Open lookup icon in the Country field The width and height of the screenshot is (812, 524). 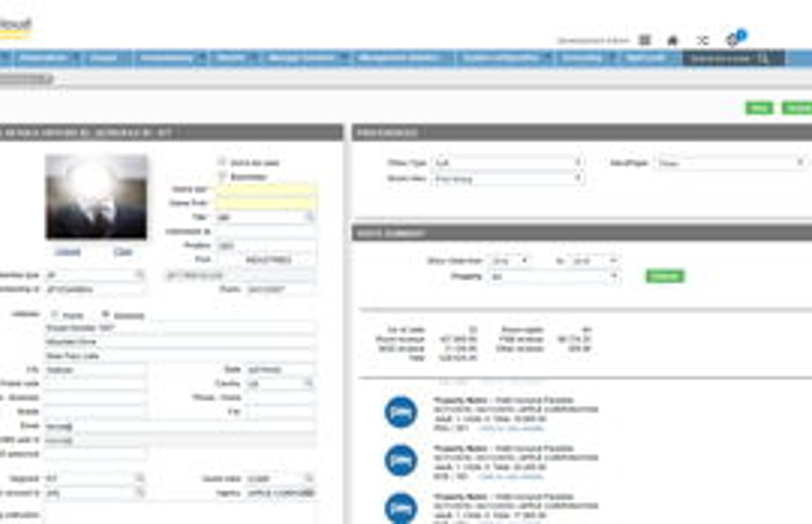click(x=308, y=383)
